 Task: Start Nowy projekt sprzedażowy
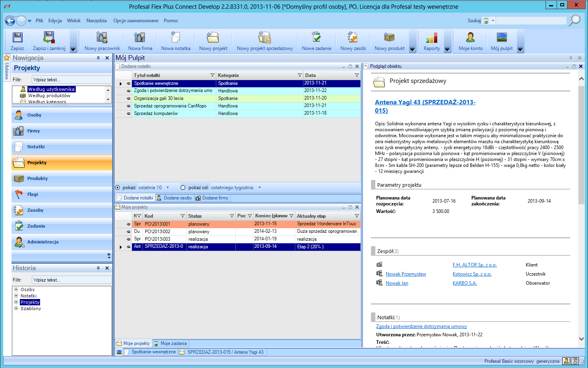[265, 38]
